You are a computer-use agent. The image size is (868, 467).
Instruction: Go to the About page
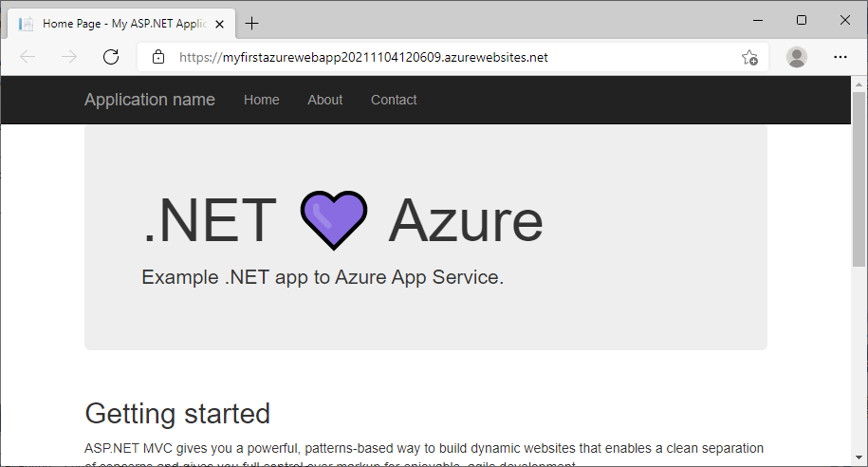point(324,100)
